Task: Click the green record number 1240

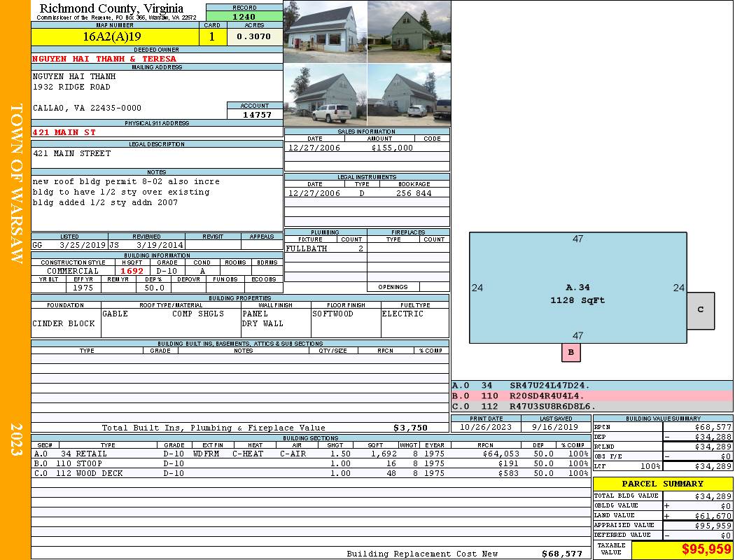Action: click(x=244, y=16)
